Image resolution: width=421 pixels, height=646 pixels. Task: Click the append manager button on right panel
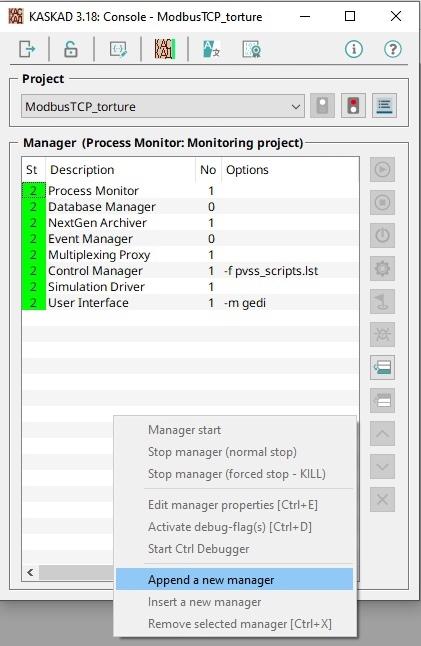382,367
